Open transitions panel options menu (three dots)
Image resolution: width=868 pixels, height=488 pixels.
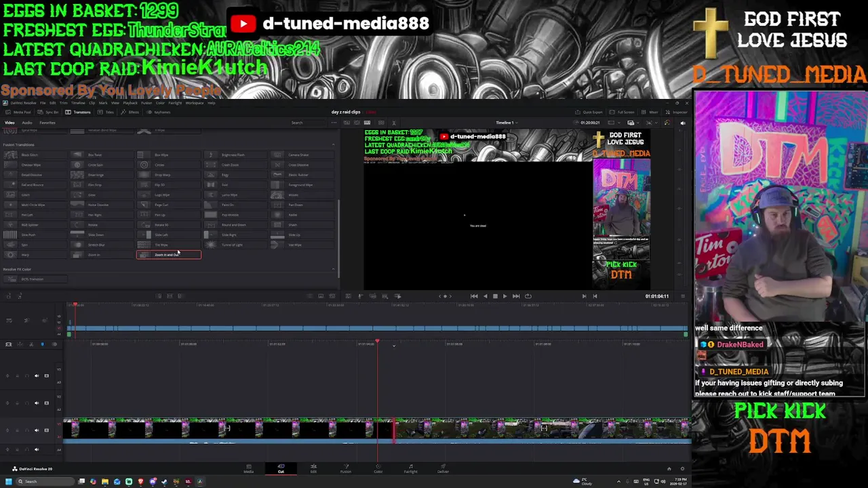tap(333, 123)
